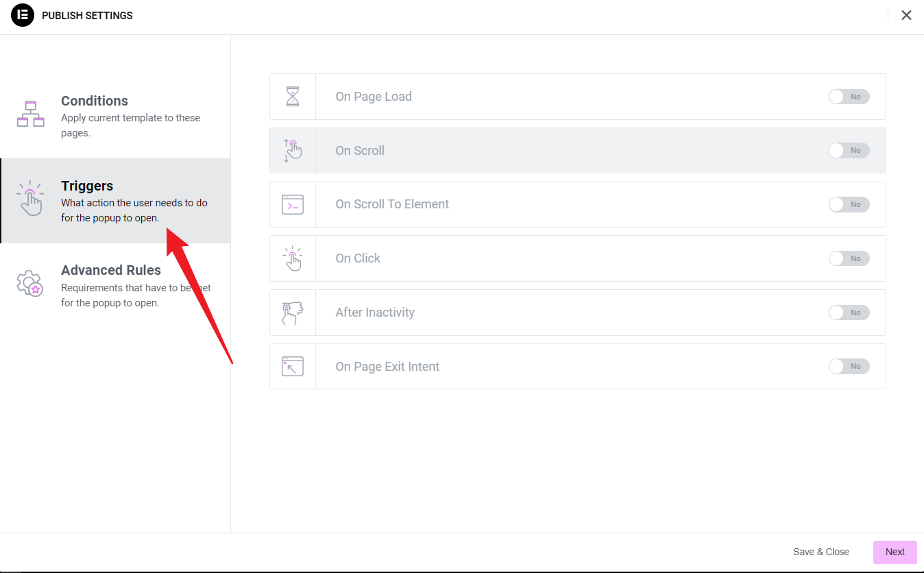Close the Publish Settings dialog

click(x=906, y=15)
